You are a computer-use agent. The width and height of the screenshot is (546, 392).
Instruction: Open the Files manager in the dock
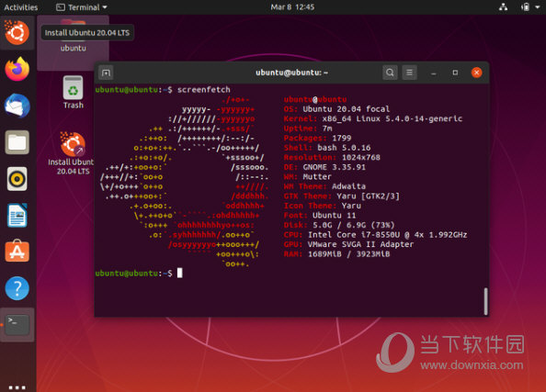coord(17,142)
